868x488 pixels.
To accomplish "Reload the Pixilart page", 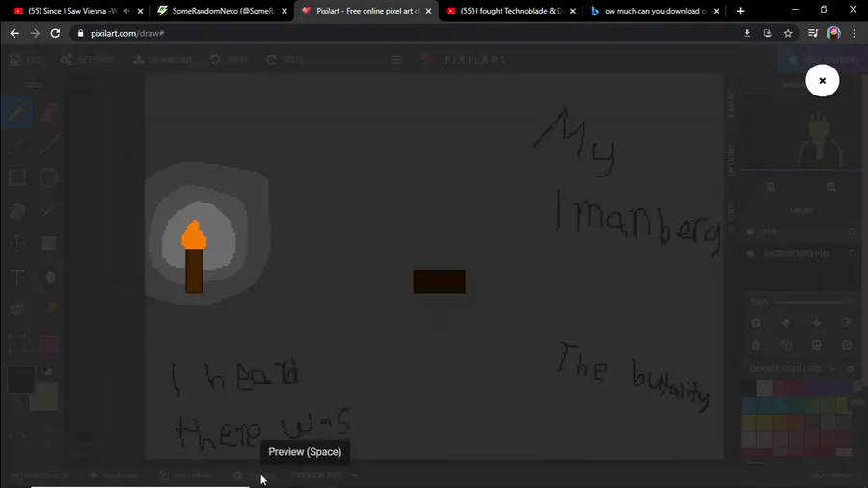I will [55, 33].
